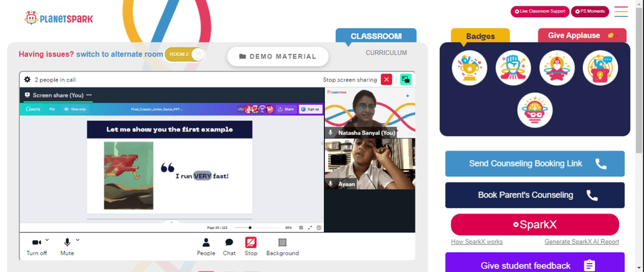Open the View only dropdown in Canva

pos(75,109)
